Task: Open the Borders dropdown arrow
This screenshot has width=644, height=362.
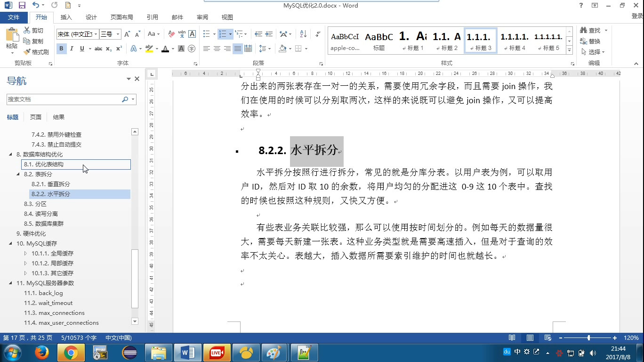Action: pos(306,49)
